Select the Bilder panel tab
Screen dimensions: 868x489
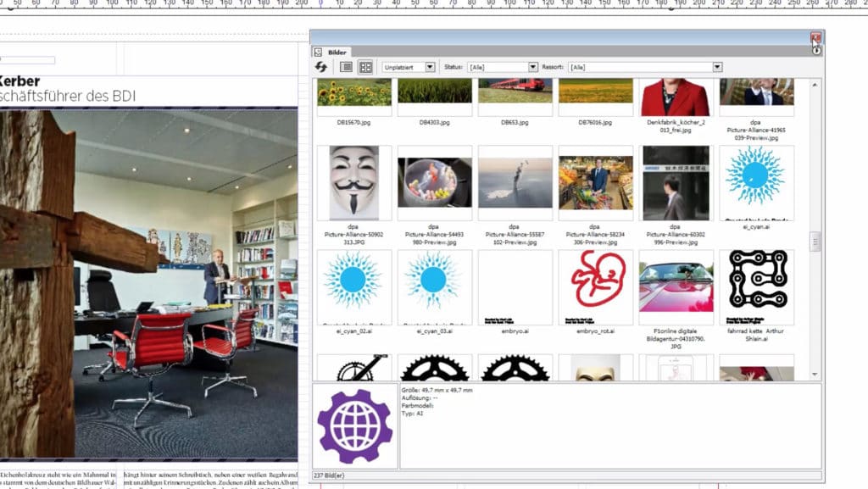[337, 52]
